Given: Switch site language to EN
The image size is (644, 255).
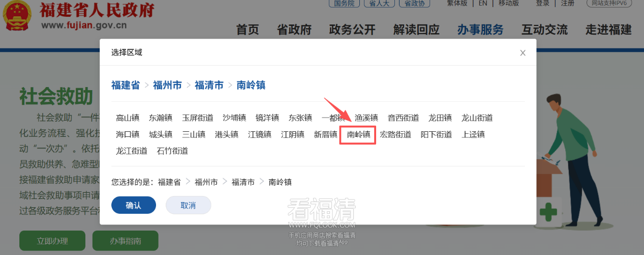Looking at the screenshot, I should point(482,3).
